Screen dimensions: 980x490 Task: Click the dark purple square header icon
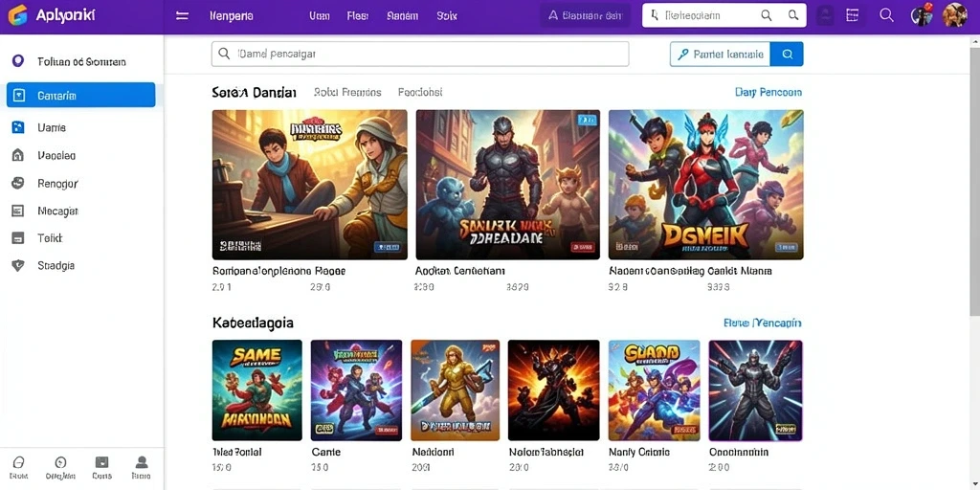point(825,15)
